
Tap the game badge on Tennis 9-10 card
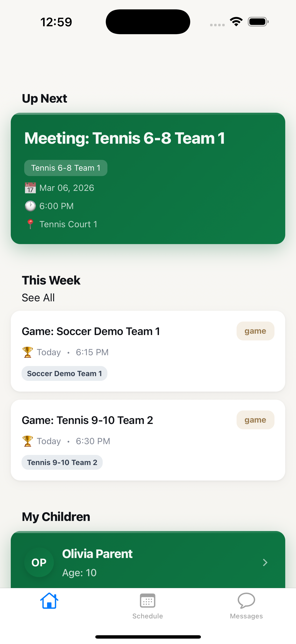[x=255, y=420]
